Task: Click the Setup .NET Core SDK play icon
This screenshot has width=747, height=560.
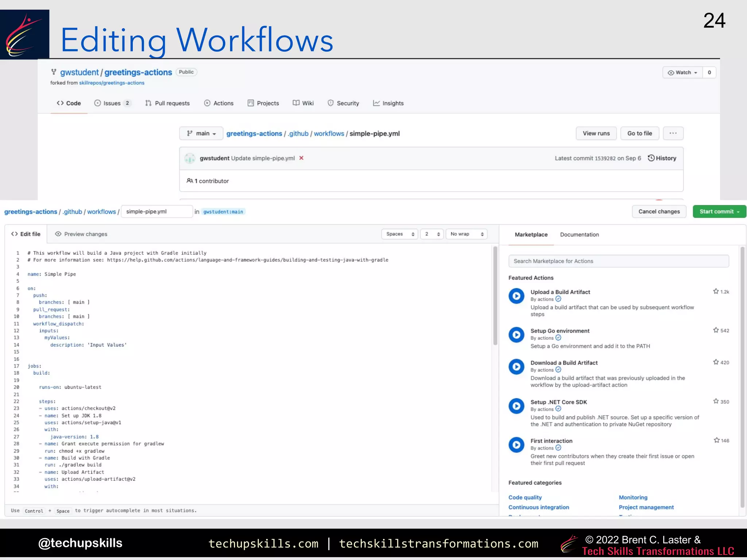Action: tap(516, 406)
